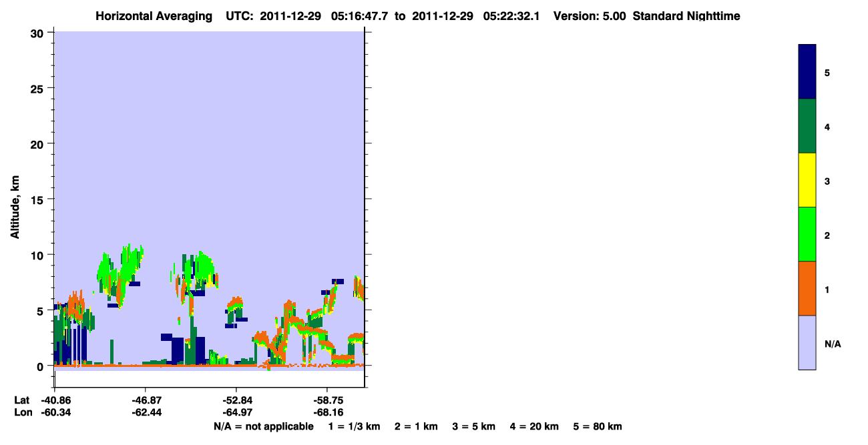Click the lavender N/A color bar segment
This screenshot has height=445, width=868.
point(807,342)
